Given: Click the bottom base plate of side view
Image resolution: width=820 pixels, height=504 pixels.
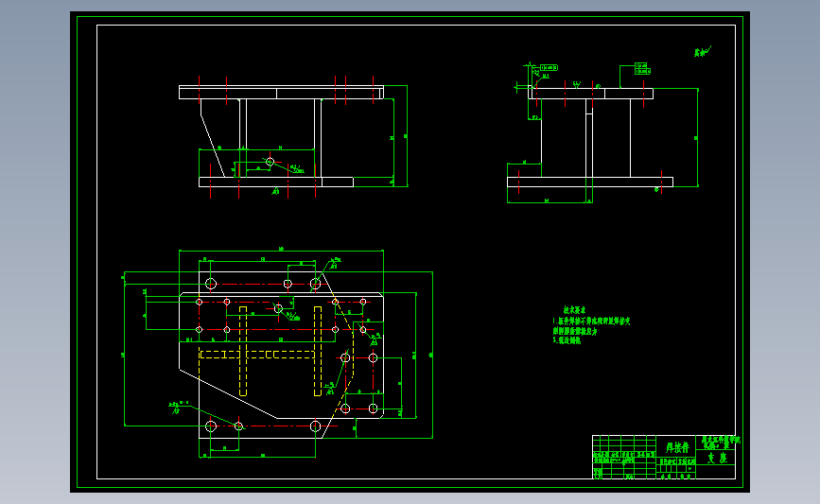Looking at the screenshot, I should point(590,182).
